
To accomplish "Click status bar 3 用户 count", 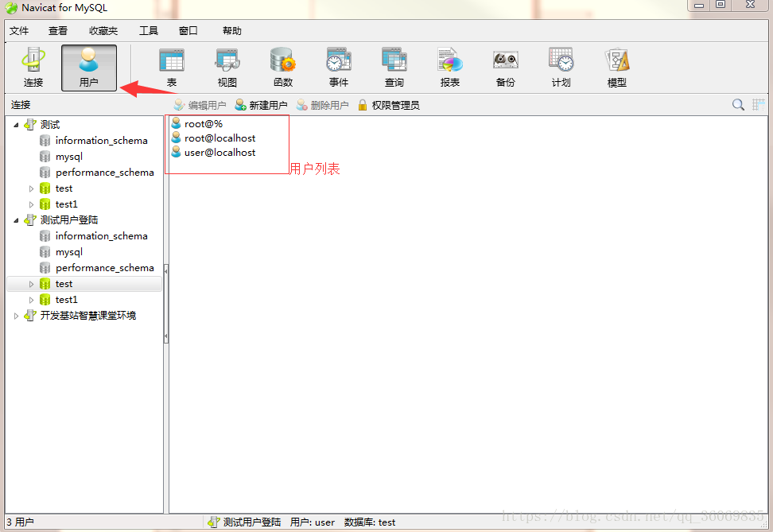I will tap(20, 522).
